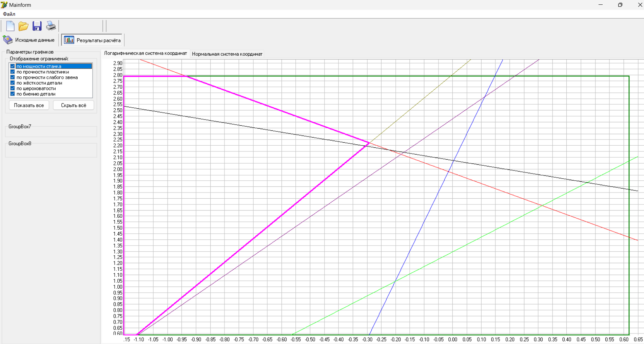The image size is (644, 344).
Task: Click the -1.00 x-axis value
Action: [167, 339]
